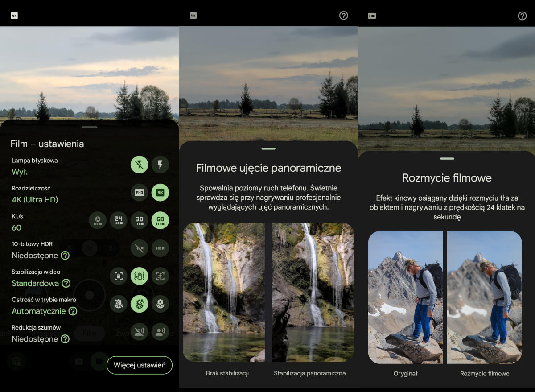Select 4K resolution button

160,193
